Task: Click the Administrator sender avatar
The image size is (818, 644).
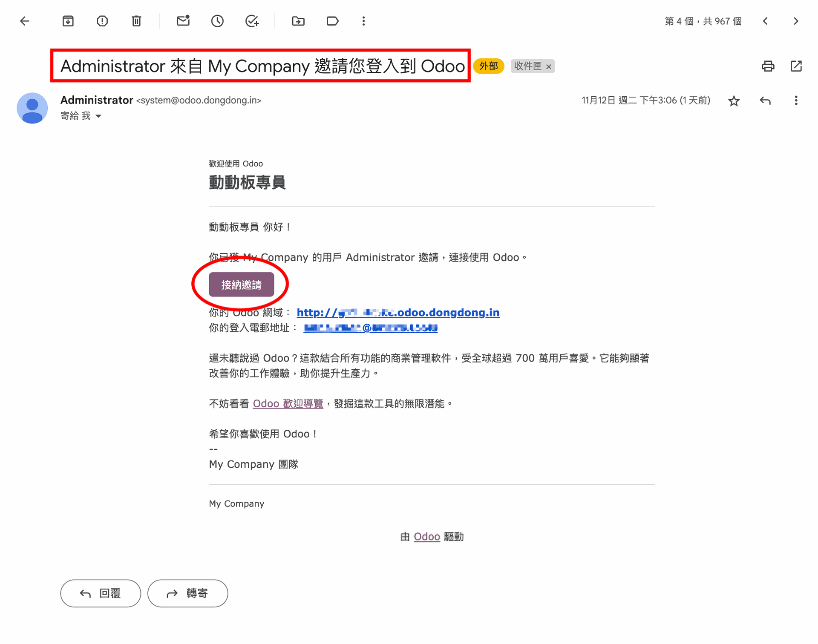Action: click(x=32, y=108)
